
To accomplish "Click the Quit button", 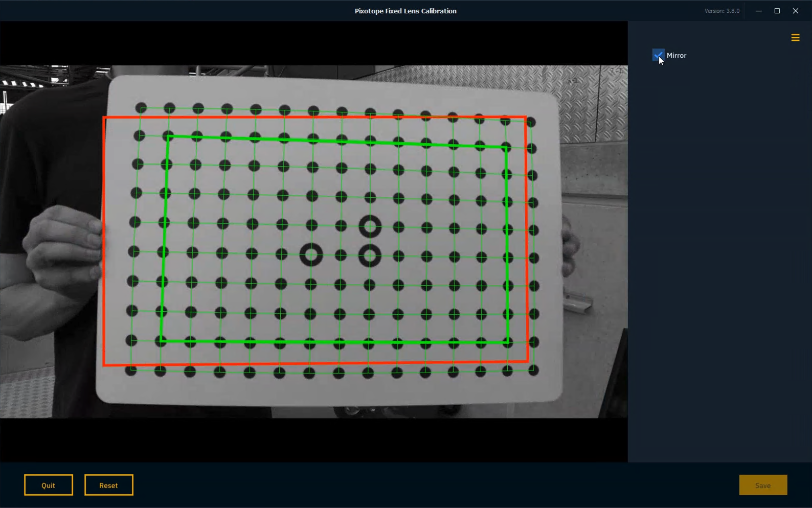I will pyautogui.click(x=49, y=485).
